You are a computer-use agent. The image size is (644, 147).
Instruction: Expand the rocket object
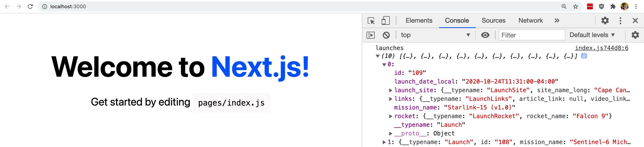point(391,116)
